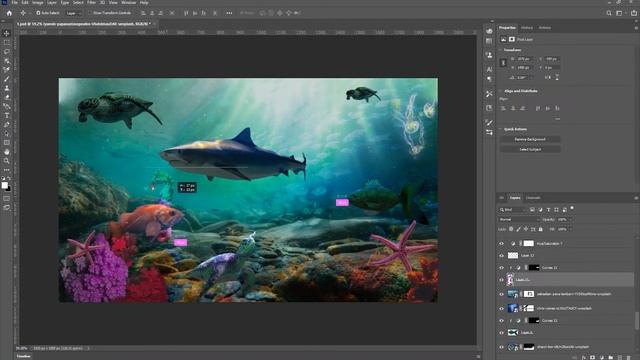Lock all with padlock icon
The image size is (640, 360).
540,229
